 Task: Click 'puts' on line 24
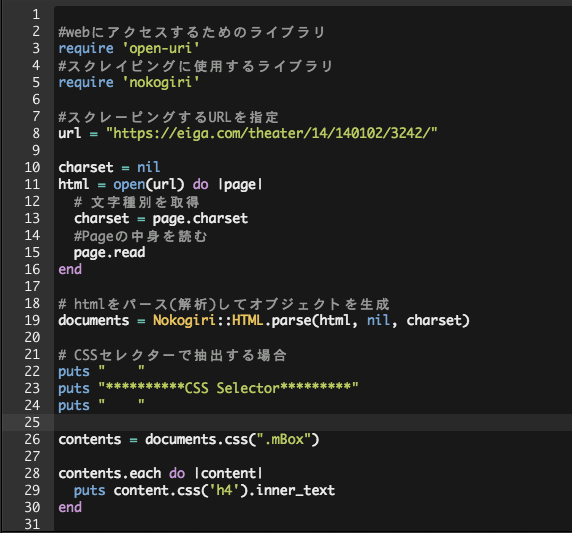(74, 406)
